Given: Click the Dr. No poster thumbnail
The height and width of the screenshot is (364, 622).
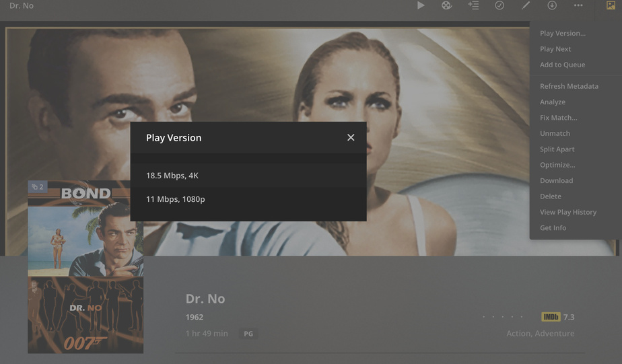Looking at the screenshot, I should coord(85,267).
